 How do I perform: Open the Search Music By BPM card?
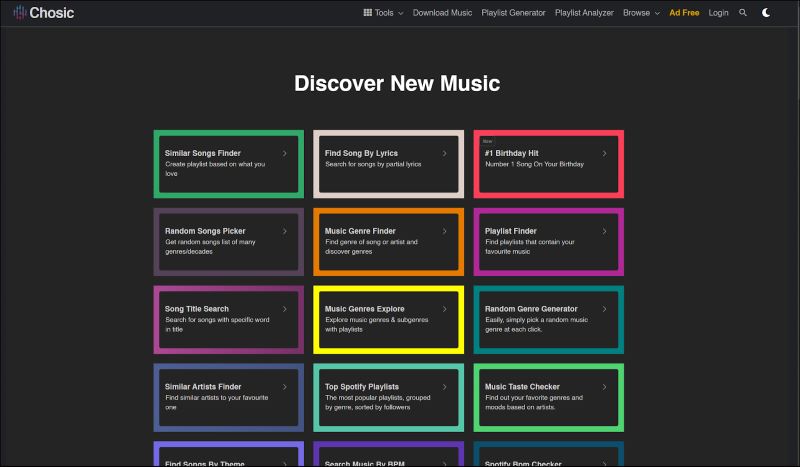(388, 454)
